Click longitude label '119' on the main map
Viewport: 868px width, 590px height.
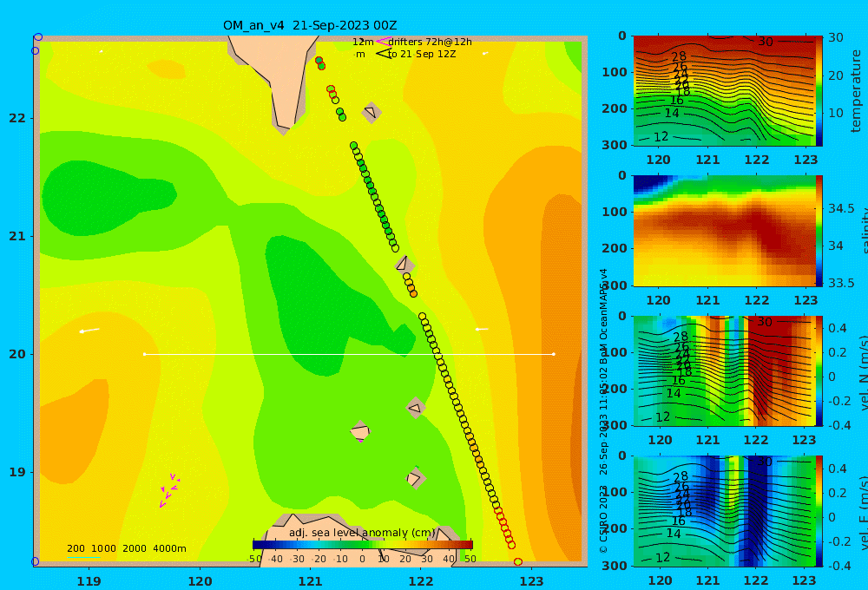89,581
